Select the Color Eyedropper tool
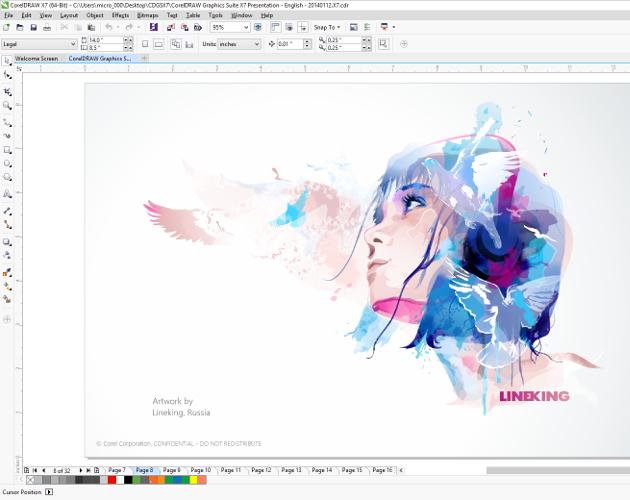Screen dimensions: 630x500 (7, 273)
